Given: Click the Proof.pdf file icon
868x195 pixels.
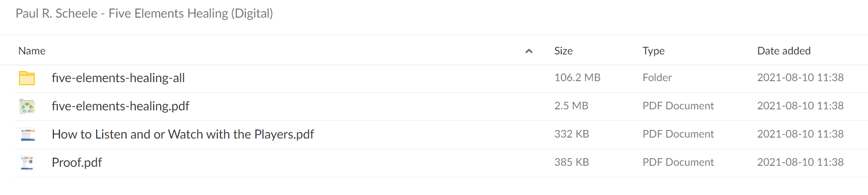Looking at the screenshot, I should [x=27, y=163].
